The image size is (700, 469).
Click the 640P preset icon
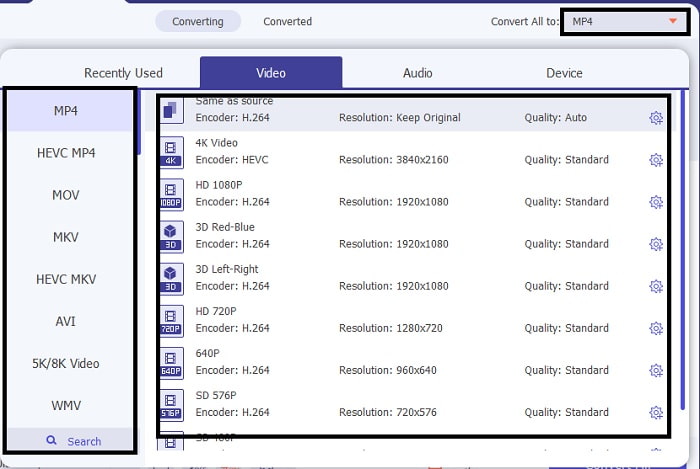click(171, 363)
